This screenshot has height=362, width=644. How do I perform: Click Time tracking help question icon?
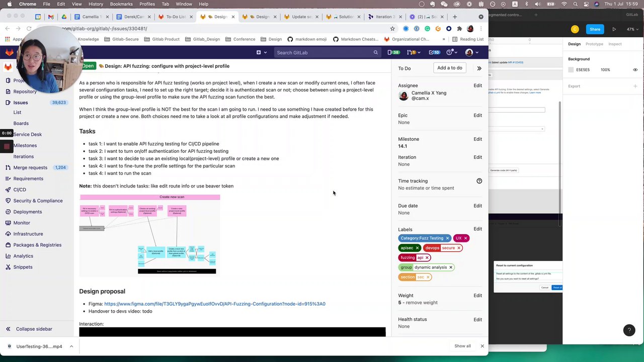point(479,181)
